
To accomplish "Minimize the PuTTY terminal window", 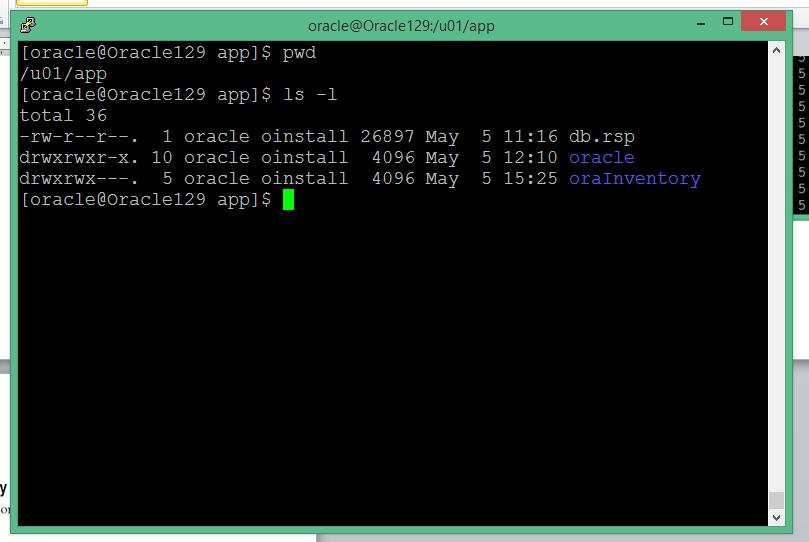I will click(701, 23).
